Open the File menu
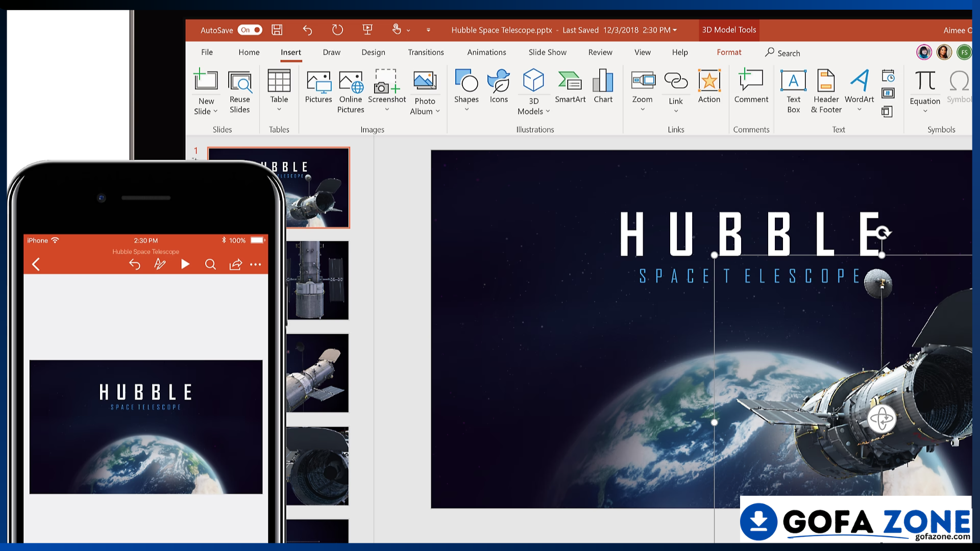This screenshot has width=980, height=551. pyautogui.click(x=207, y=52)
